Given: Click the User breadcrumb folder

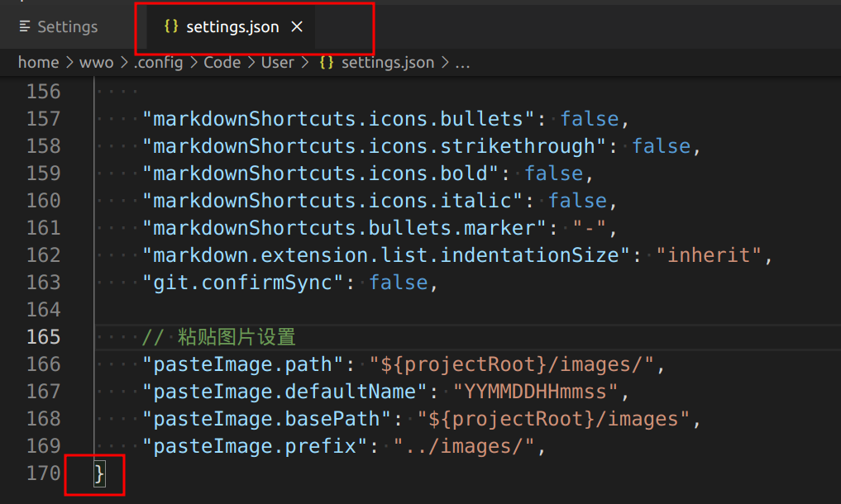Looking at the screenshot, I should tap(277, 63).
